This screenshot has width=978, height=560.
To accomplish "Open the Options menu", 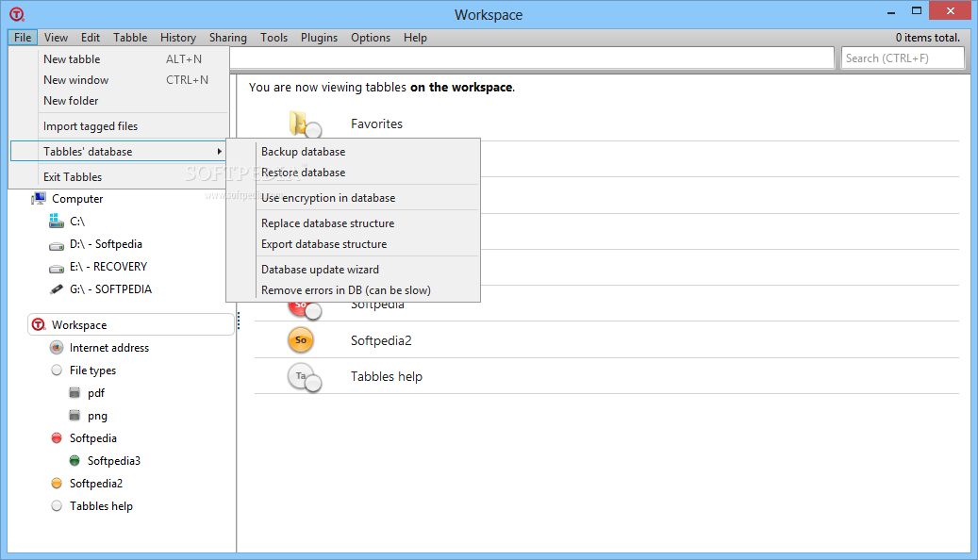I will point(371,38).
